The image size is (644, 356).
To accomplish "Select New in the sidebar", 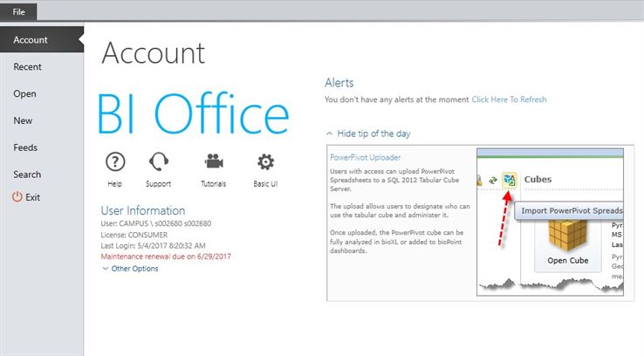I will point(23,121).
